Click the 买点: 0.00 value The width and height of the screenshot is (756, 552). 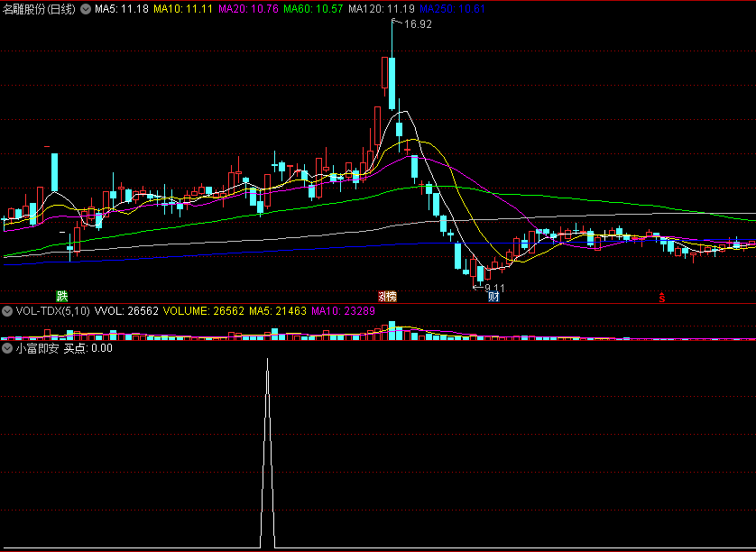click(x=88, y=348)
